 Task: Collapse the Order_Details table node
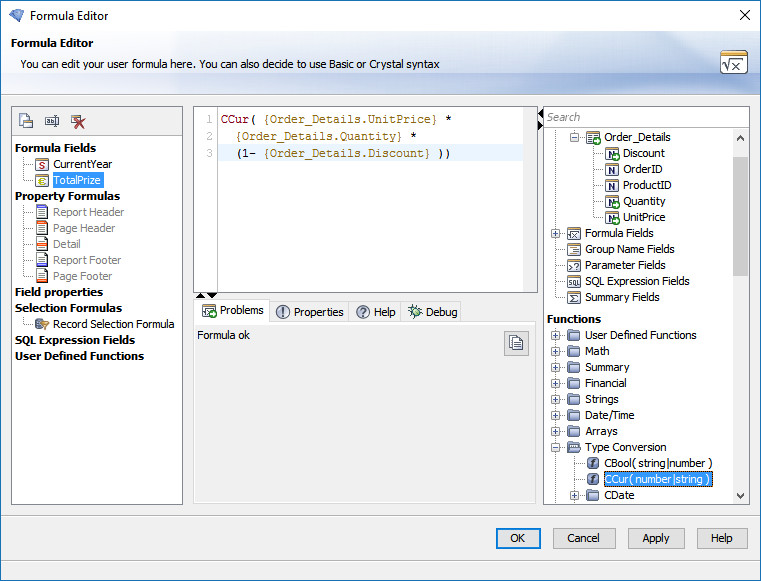click(x=575, y=137)
